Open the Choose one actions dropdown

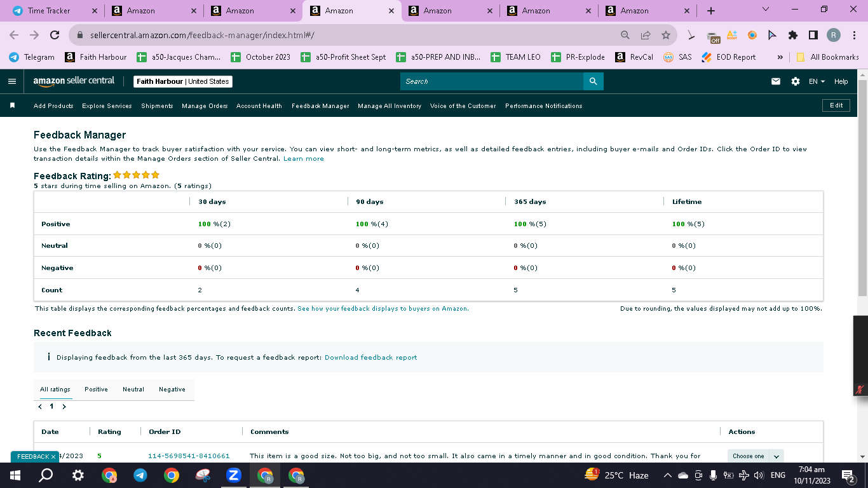(756, 456)
